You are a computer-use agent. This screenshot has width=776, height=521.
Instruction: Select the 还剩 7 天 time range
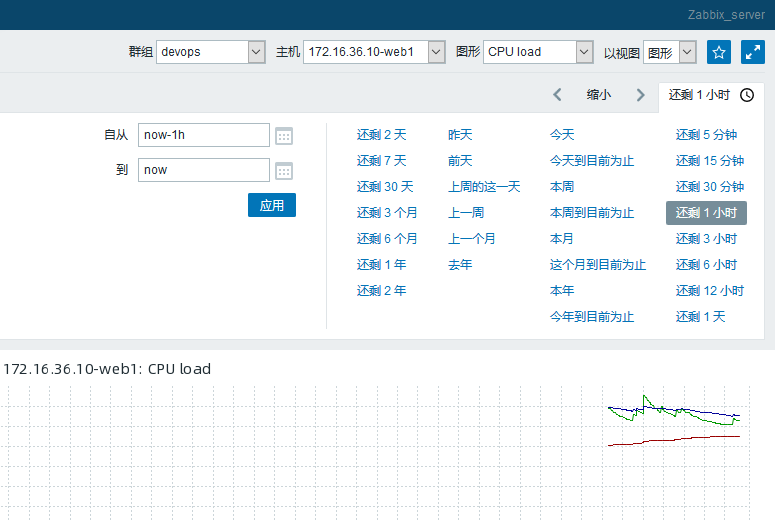382,160
